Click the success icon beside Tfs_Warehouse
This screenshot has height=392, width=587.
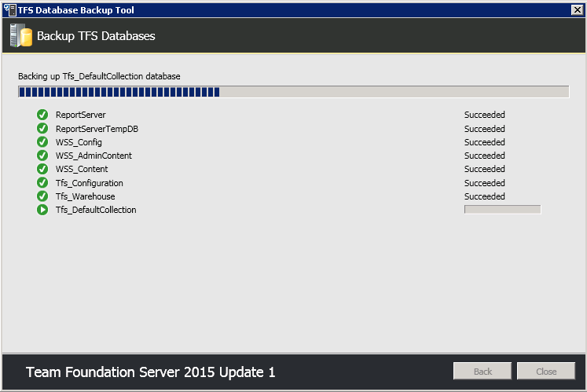42,196
